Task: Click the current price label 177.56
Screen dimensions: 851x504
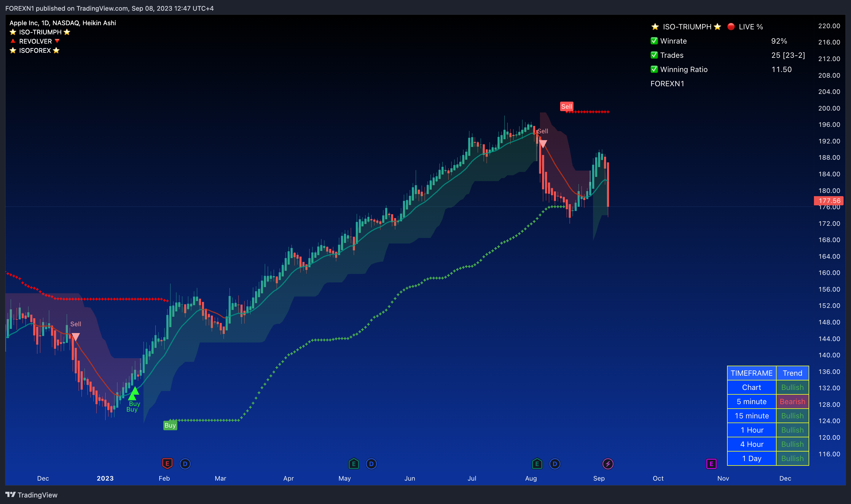Action: pos(829,201)
